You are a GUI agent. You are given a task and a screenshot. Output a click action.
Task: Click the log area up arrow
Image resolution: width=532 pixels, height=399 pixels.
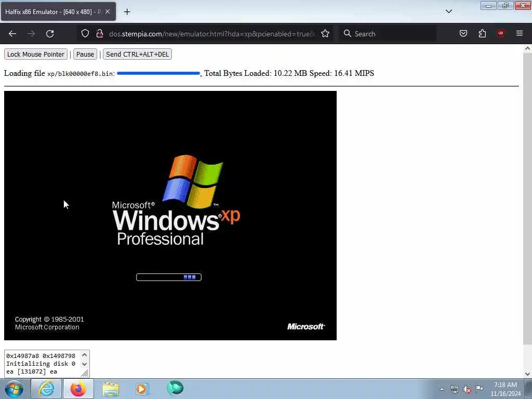tap(85, 355)
